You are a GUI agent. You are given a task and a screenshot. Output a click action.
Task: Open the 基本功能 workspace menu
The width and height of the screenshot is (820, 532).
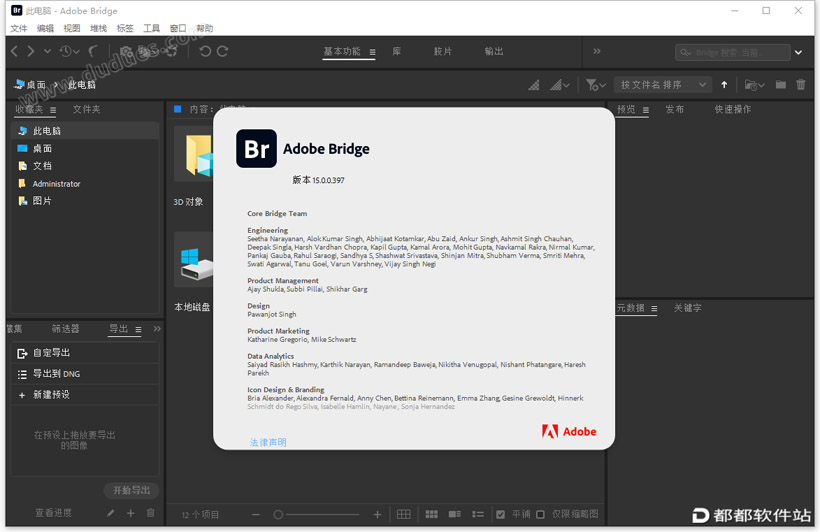tap(372, 52)
